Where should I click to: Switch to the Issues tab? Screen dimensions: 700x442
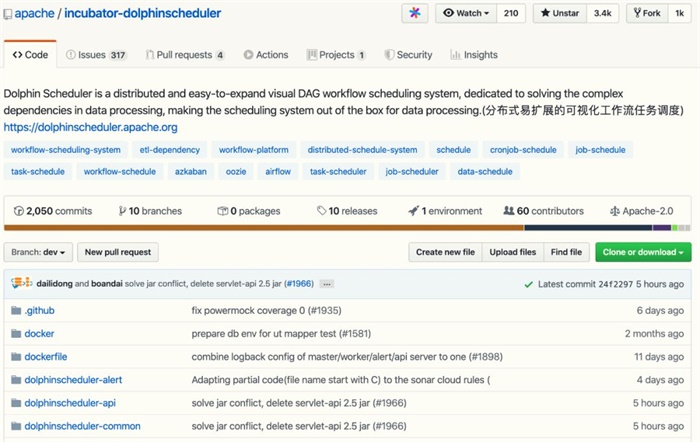[x=96, y=55]
